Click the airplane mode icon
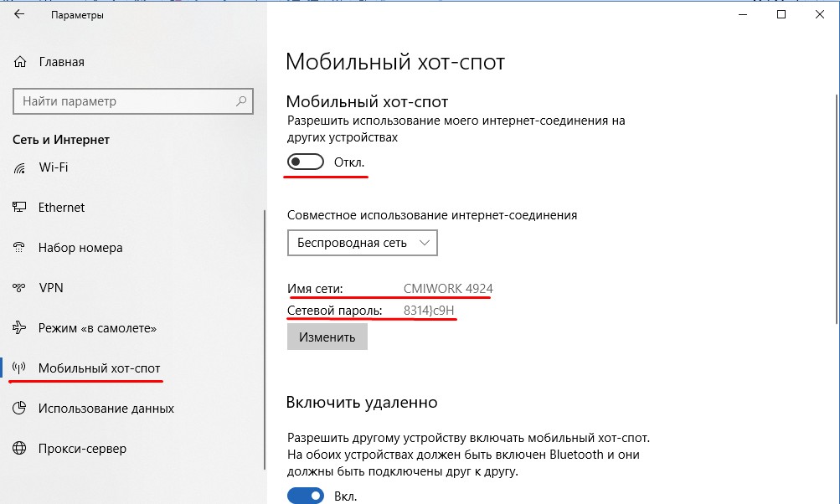This screenshot has height=504, width=840. point(20,328)
